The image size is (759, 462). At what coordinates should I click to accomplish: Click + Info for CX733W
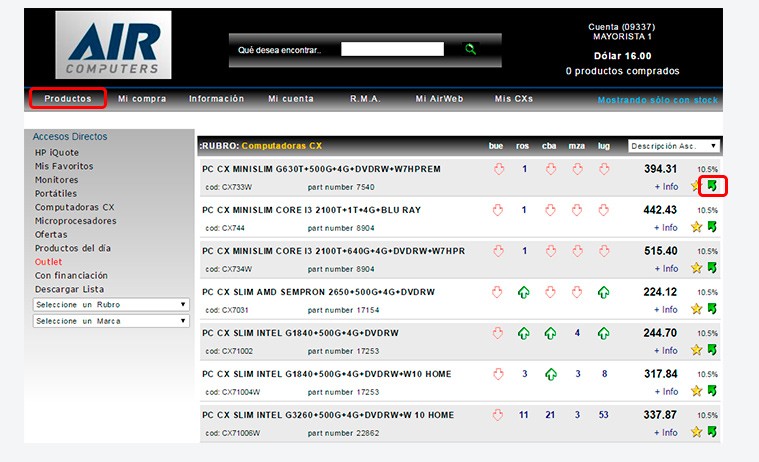(666, 186)
